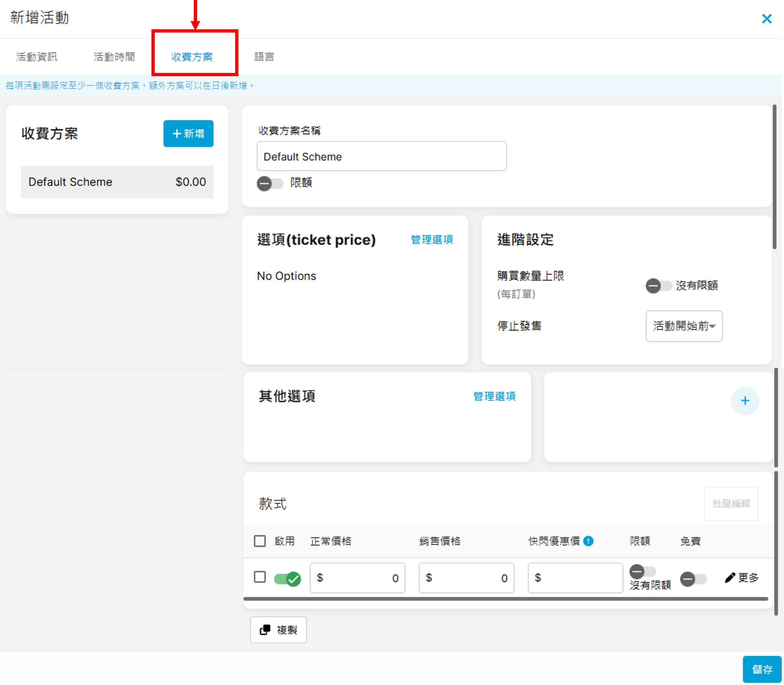This screenshot has height=685, width=784.
Task: Click the 收費方案名稱 Default Scheme input field
Action: (381, 156)
